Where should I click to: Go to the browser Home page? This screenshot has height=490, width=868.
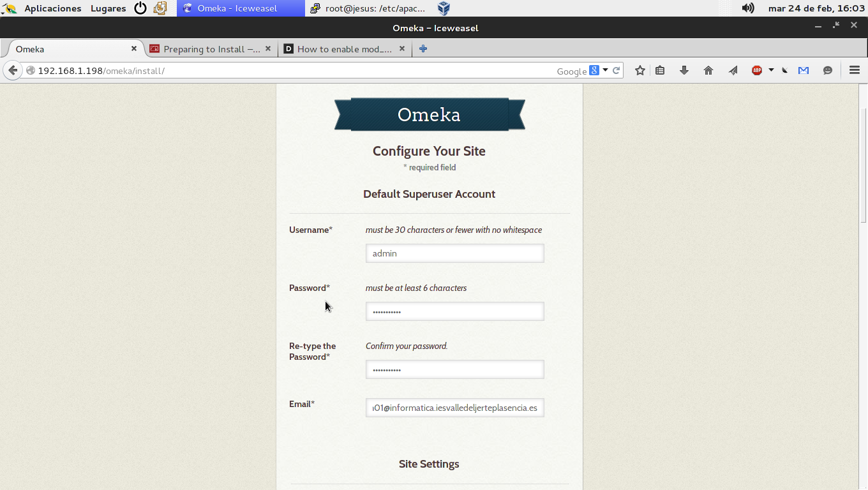click(708, 71)
